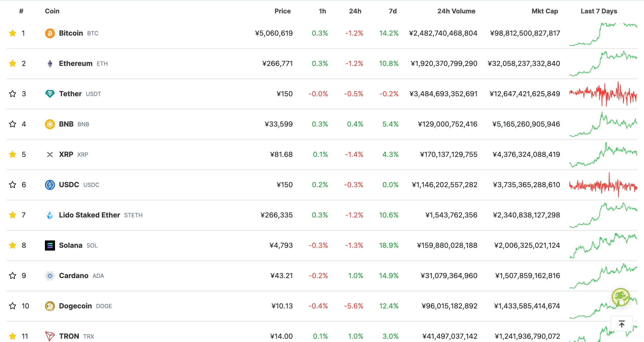This screenshot has height=342, width=644.
Task: Sort table by Price column header
Action: click(x=283, y=11)
